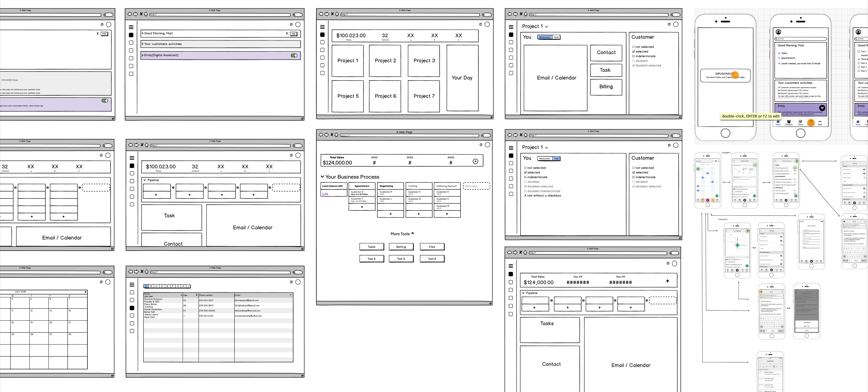This screenshot has height=392, width=868.
Task: Click the Setting button under More Tools
Action: [401, 247]
